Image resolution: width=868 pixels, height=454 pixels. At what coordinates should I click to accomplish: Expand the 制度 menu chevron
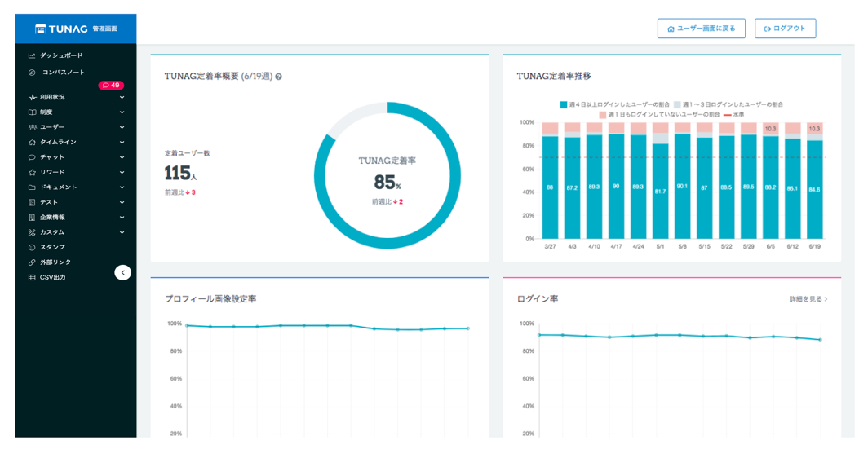pos(122,112)
